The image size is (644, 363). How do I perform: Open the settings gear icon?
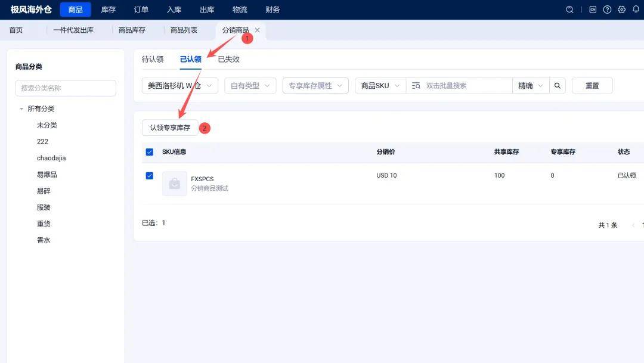(621, 10)
